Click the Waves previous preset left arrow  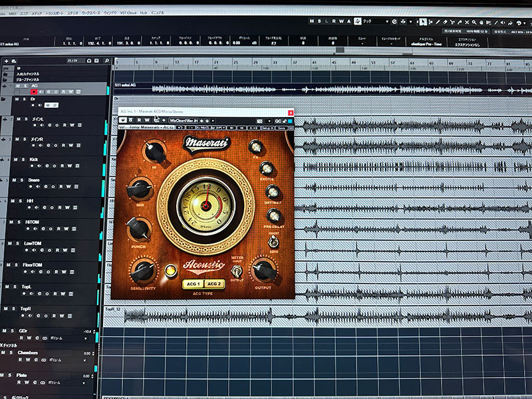click(x=231, y=128)
